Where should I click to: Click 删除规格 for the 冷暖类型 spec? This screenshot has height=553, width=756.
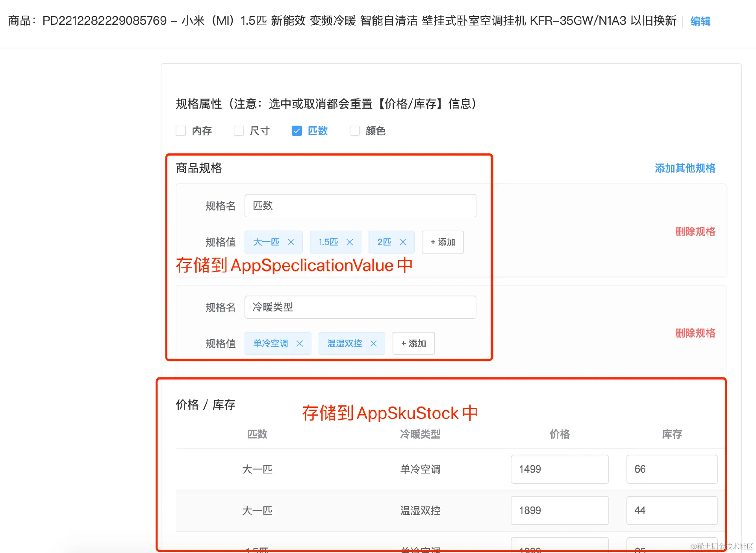coord(695,333)
